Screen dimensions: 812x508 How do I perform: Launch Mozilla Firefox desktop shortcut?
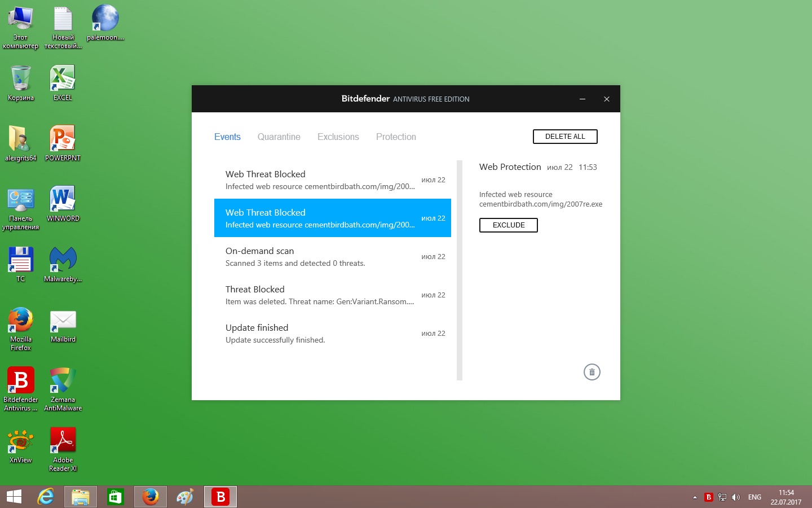(x=20, y=330)
